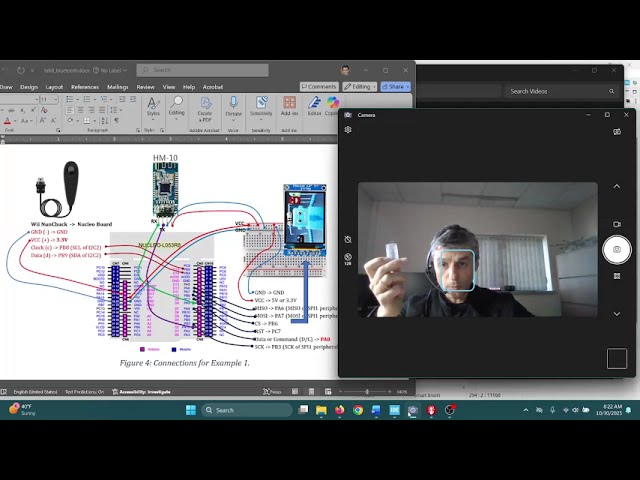Change the Camera app's top-right mode icon
Image resolution: width=640 pixels, height=480 pixels.
(617, 131)
